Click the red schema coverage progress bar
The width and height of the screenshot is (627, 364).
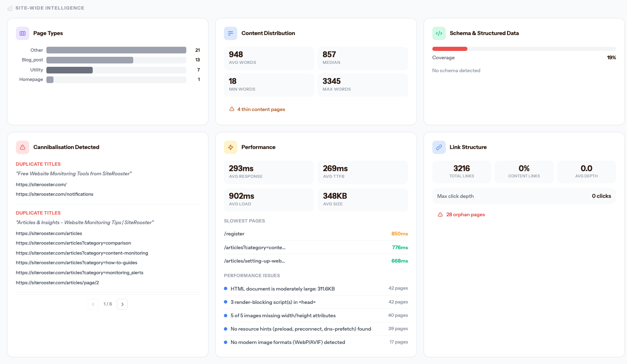[450, 48]
